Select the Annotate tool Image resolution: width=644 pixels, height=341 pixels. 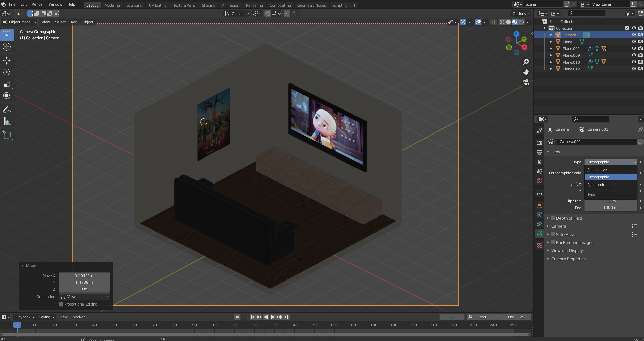coord(7,109)
